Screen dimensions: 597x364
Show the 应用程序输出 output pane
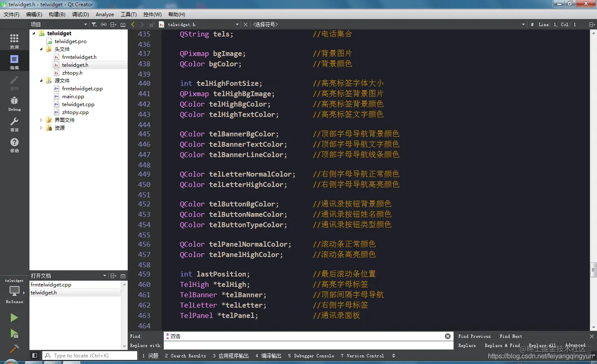pos(231,356)
